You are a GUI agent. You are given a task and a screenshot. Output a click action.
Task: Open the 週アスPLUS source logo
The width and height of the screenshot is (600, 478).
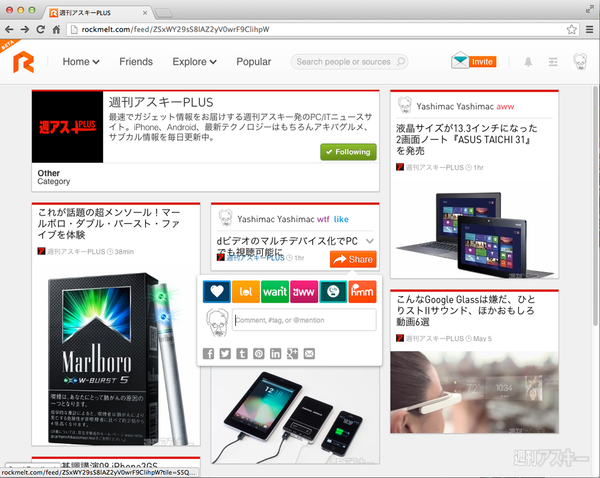coord(67,127)
